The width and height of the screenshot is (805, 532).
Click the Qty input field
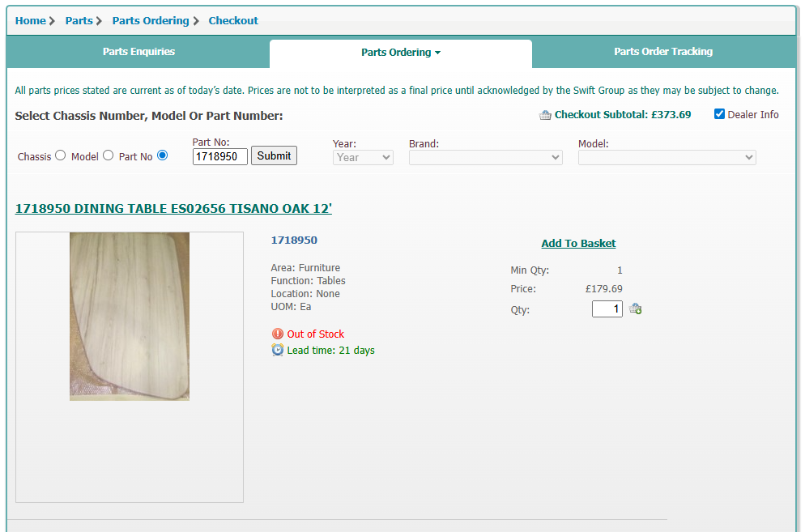coord(607,309)
